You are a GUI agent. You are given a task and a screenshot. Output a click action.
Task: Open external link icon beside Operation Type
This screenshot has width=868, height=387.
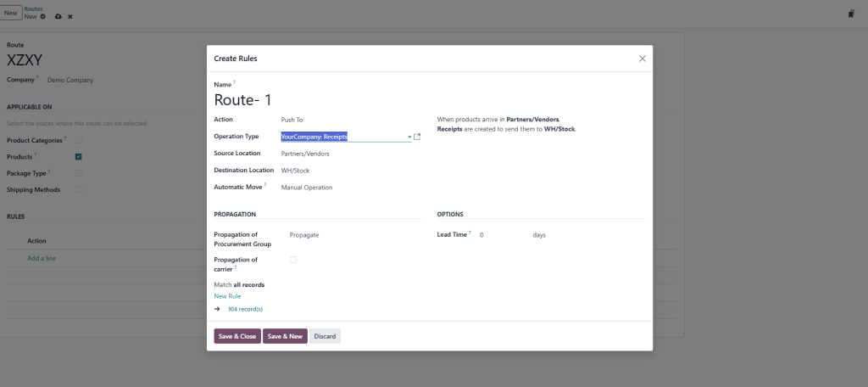(x=417, y=137)
